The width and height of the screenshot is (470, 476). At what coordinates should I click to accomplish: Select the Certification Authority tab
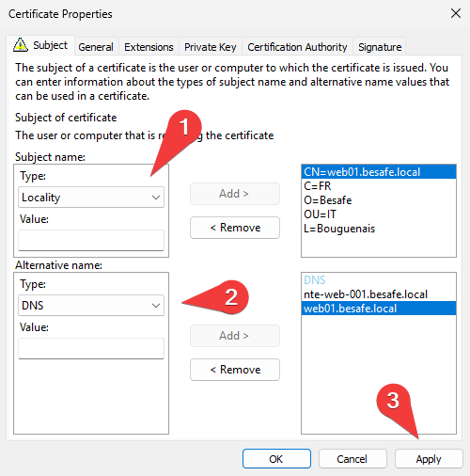[x=297, y=47]
